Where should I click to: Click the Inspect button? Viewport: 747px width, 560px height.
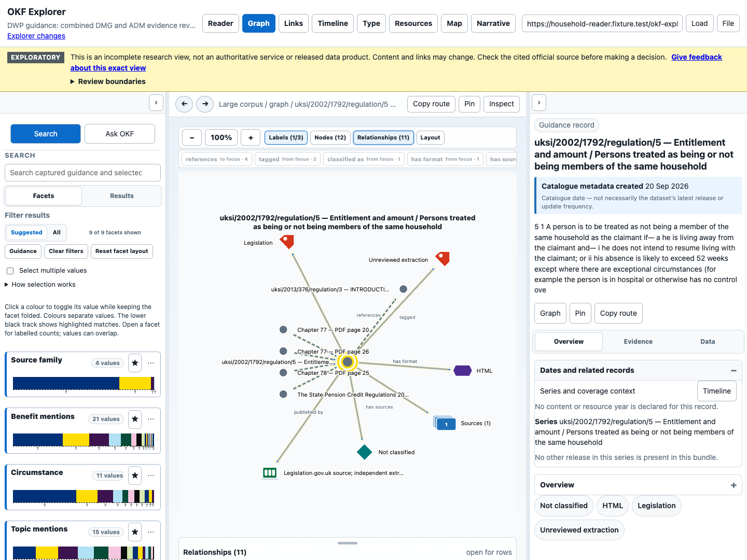click(x=501, y=104)
